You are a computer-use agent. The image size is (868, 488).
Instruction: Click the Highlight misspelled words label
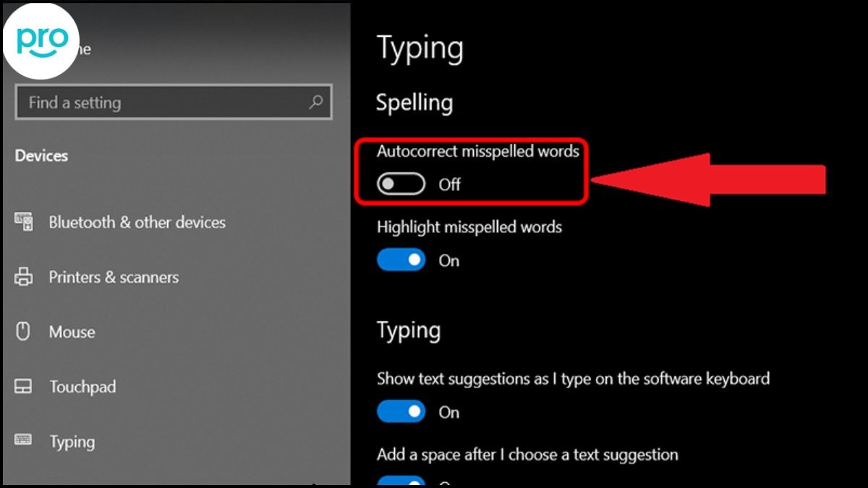pos(469,227)
